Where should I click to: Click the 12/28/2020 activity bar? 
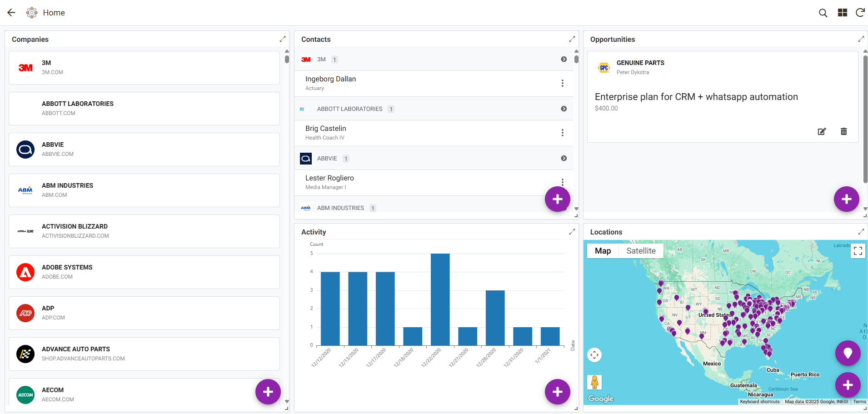coord(495,318)
